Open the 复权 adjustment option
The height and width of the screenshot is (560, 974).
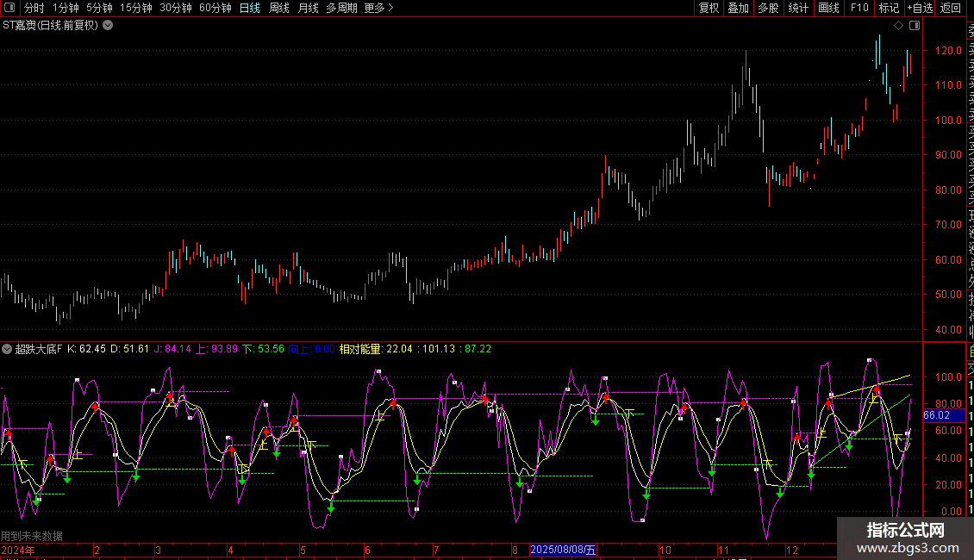coord(709,8)
